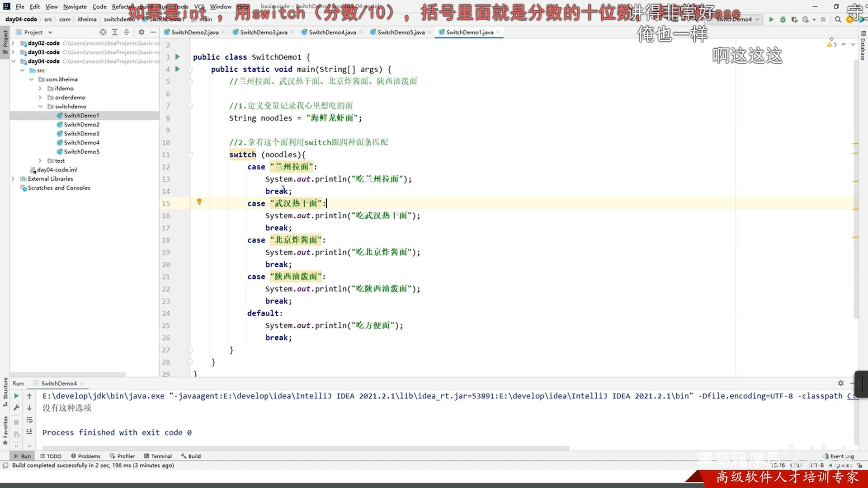This screenshot has height=488, width=868.
Task: Click the yellow intention bulb on line 15
Action: 199,202
